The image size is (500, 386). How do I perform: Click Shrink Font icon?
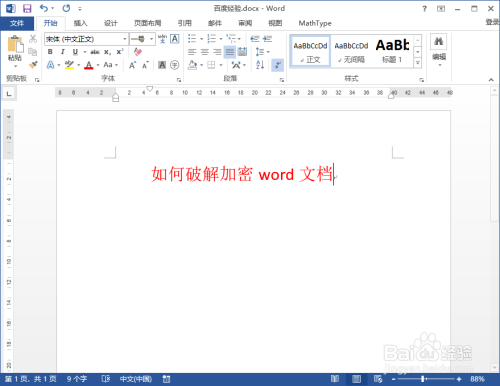pos(145,65)
